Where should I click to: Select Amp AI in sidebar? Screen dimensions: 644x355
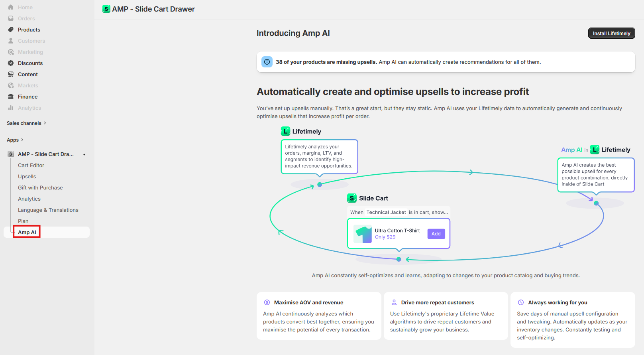pyautogui.click(x=27, y=232)
